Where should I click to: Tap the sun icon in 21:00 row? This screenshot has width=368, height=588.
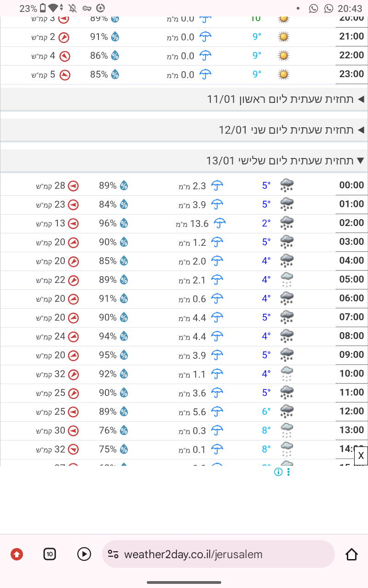coord(284,37)
